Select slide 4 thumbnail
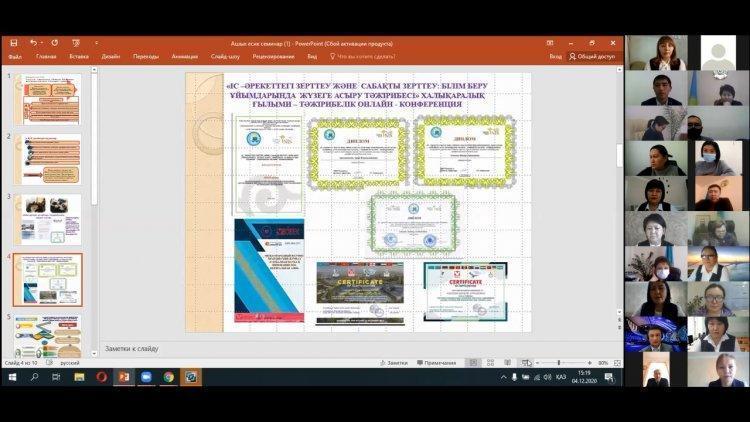 (47, 280)
